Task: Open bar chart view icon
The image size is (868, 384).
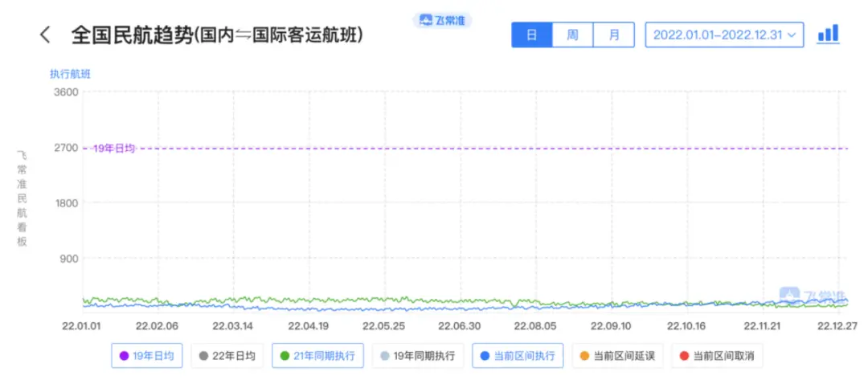Action: 827,34
